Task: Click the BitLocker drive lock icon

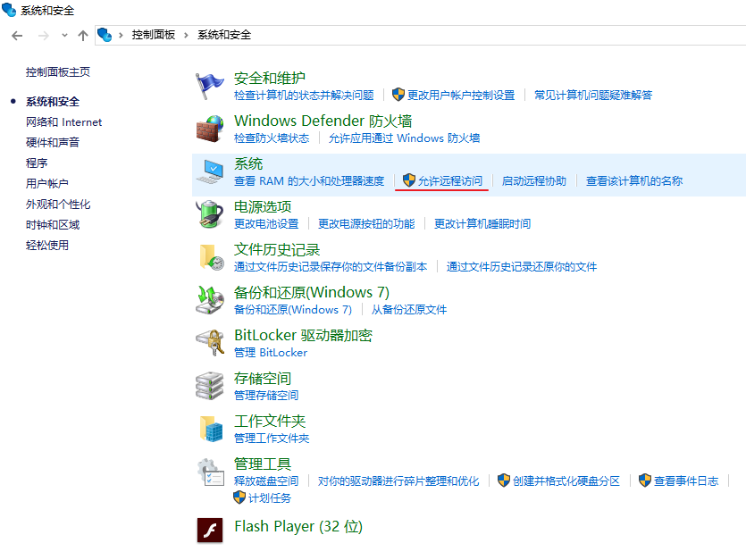Action: point(210,343)
